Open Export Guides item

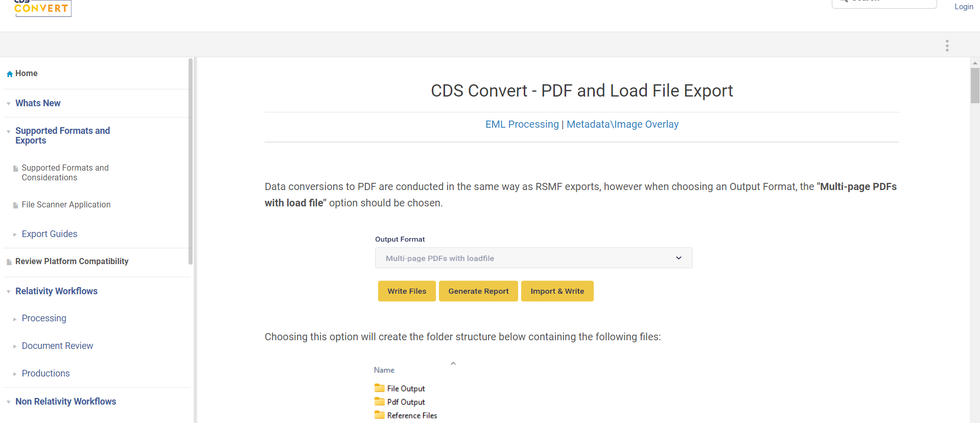[x=50, y=234]
